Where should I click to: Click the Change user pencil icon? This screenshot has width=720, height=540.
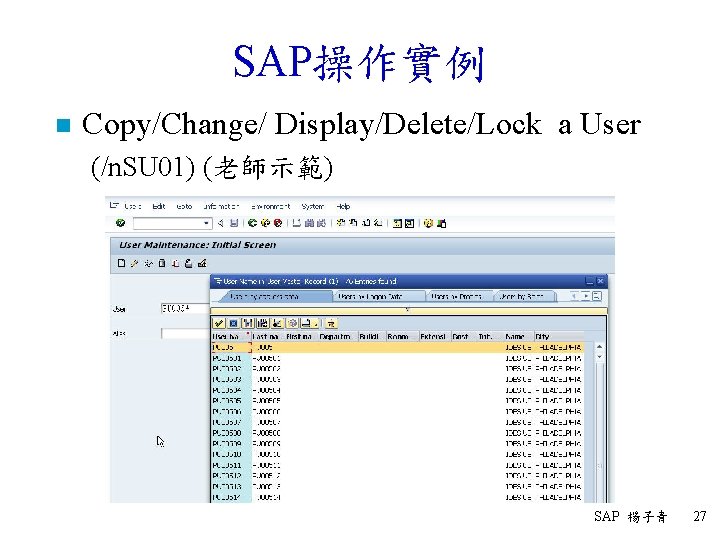pos(135,263)
